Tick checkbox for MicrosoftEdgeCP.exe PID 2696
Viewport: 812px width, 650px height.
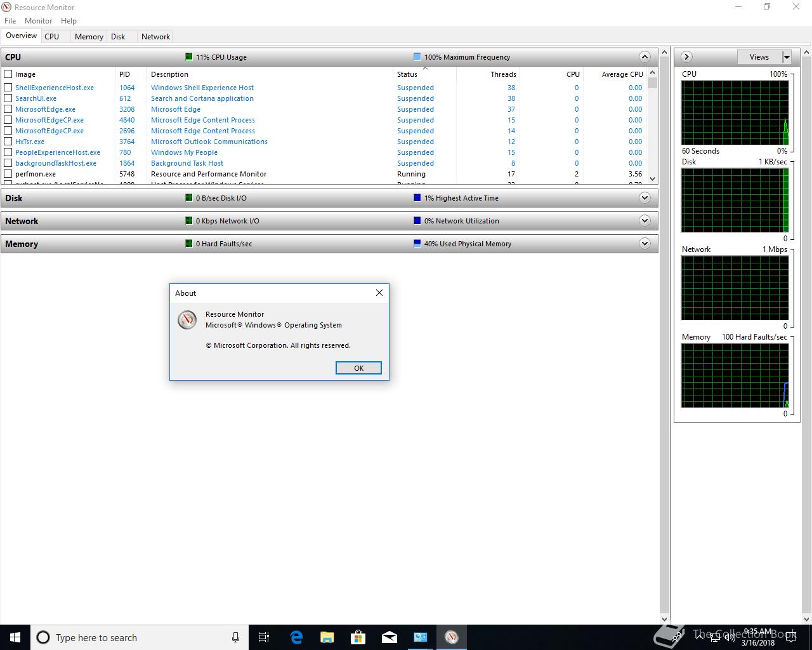(8, 131)
